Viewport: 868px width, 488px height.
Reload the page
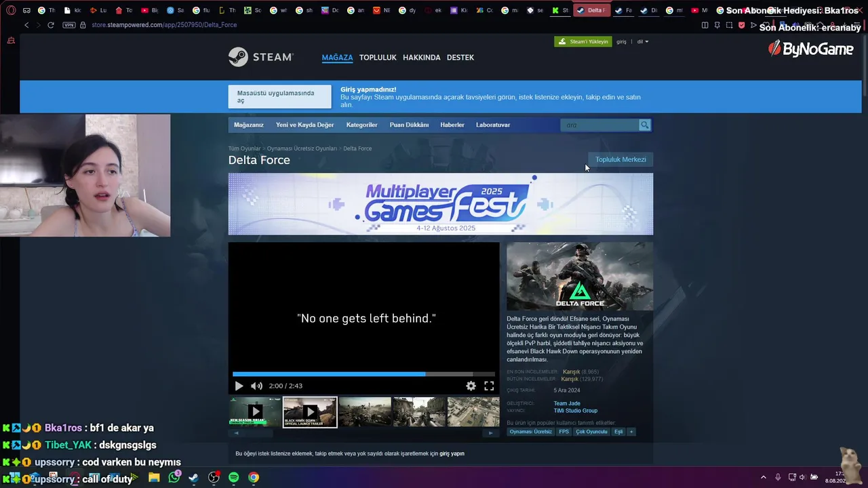[51, 25]
